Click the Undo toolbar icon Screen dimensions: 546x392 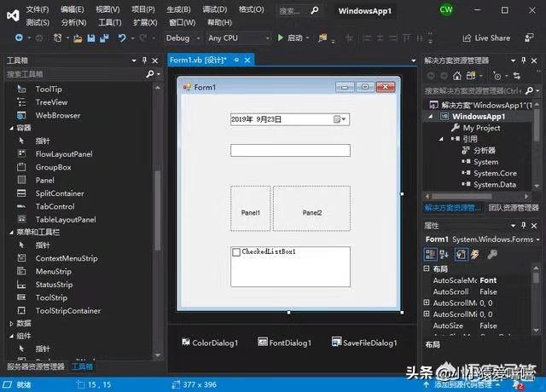(x=121, y=37)
